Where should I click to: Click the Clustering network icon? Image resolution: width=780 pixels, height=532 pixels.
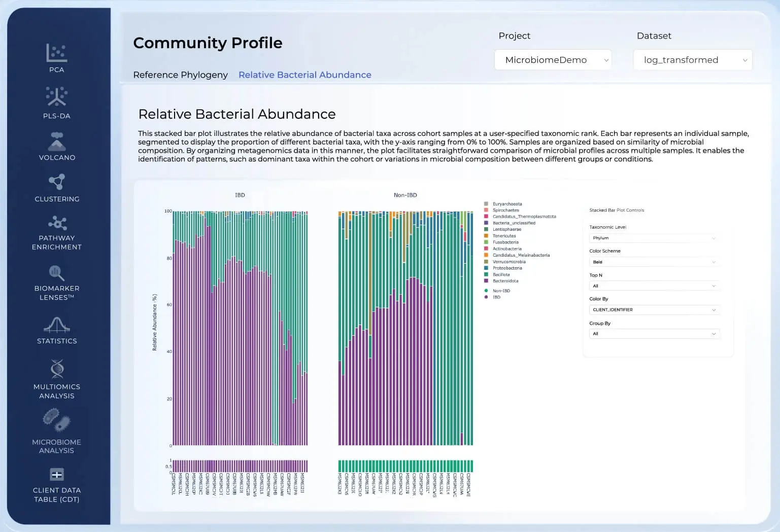pos(57,182)
